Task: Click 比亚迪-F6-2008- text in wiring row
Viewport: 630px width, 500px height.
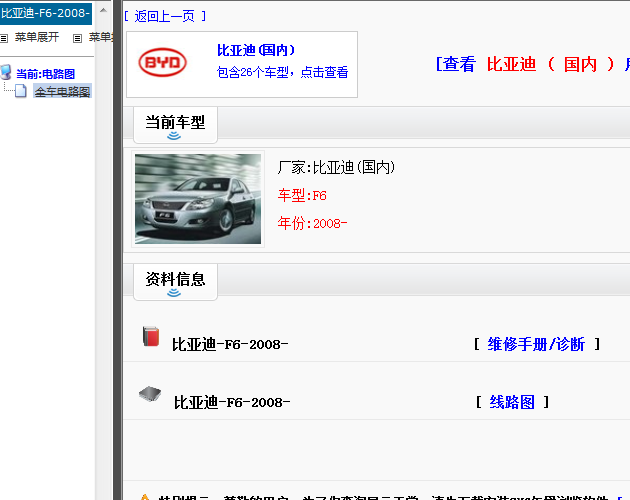Action: tap(232, 403)
